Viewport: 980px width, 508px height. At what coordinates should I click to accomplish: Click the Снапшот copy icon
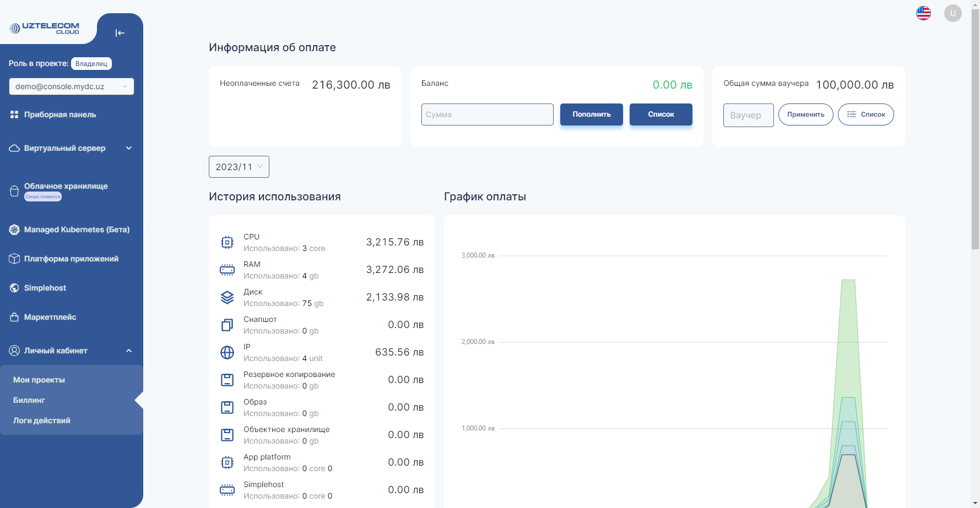coord(227,325)
